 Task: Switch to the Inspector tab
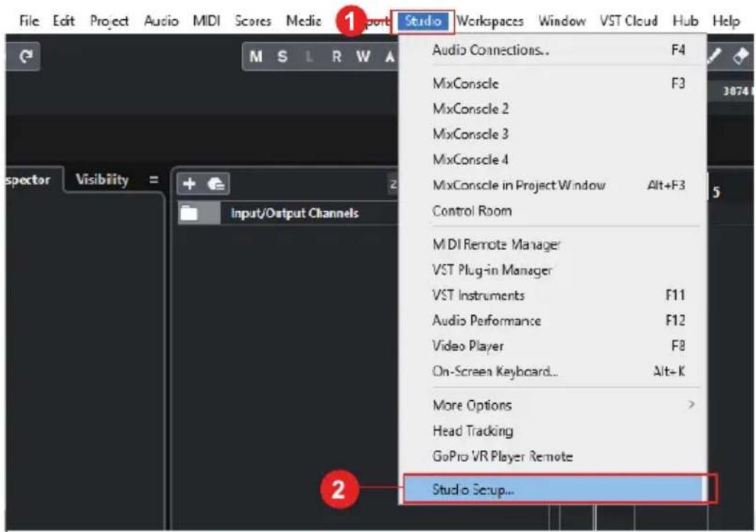click(x=28, y=180)
